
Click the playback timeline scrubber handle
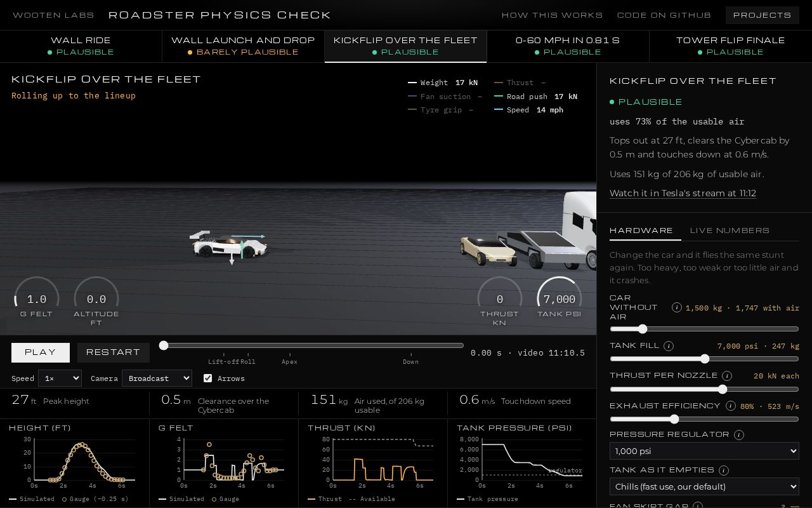point(164,345)
